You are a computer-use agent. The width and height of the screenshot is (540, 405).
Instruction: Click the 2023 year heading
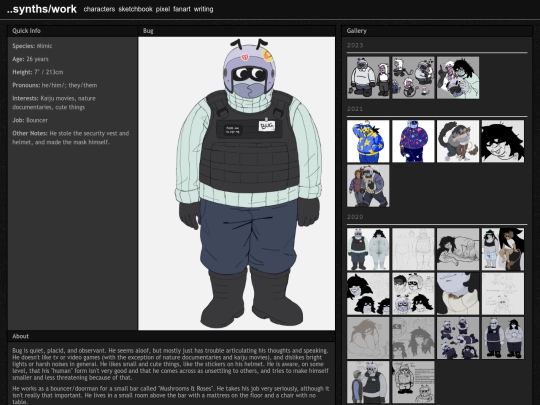click(x=355, y=45)
